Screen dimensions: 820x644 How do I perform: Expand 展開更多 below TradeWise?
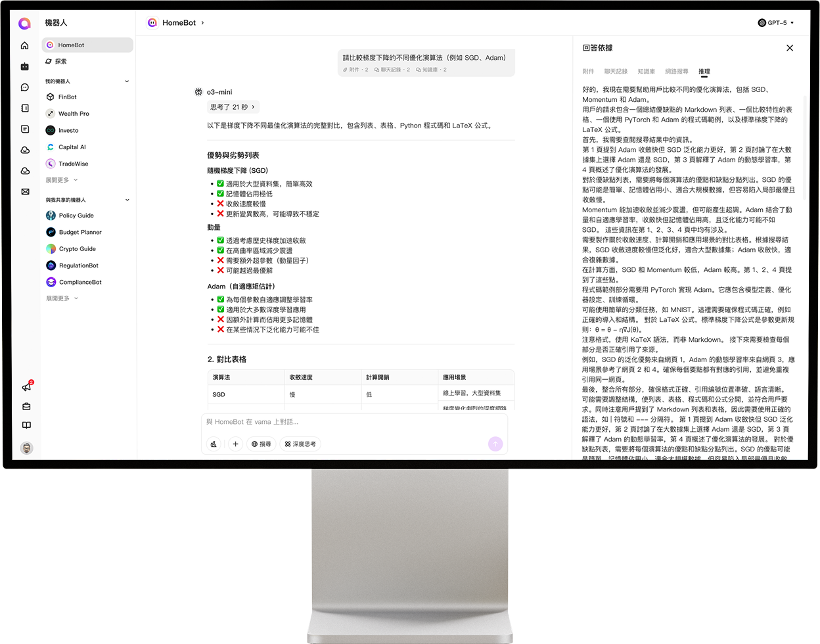coord(61,180)
